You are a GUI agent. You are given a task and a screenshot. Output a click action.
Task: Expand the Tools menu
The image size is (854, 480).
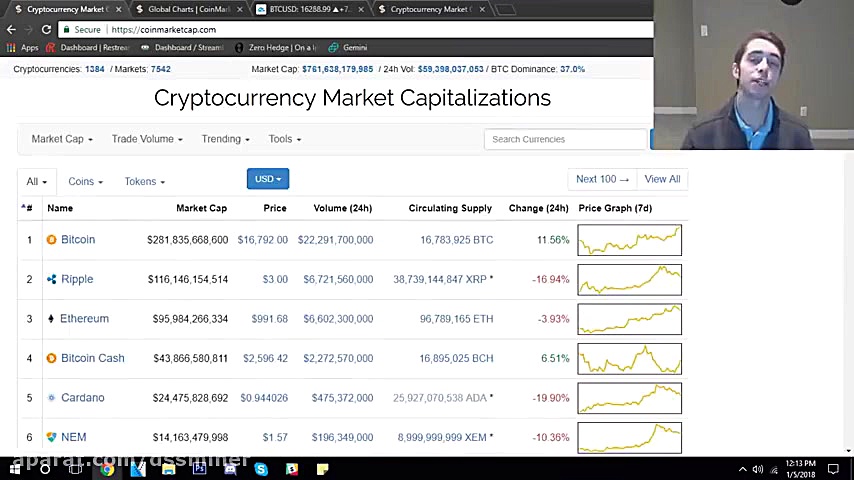[x=284, y=139]
